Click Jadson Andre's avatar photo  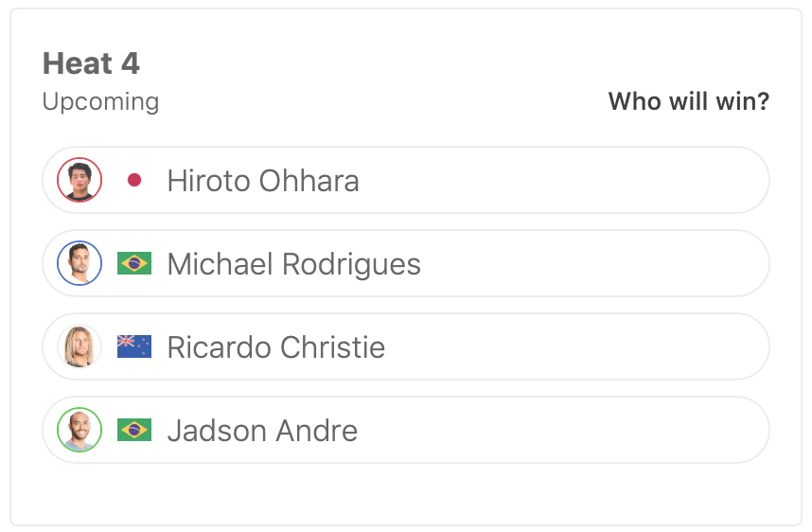79,430
